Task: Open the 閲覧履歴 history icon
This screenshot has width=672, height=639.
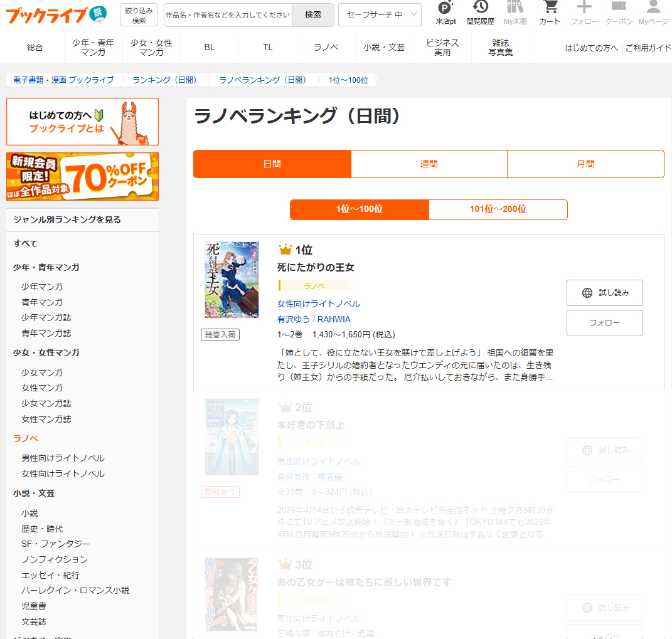Action: (x=481, y=13)
